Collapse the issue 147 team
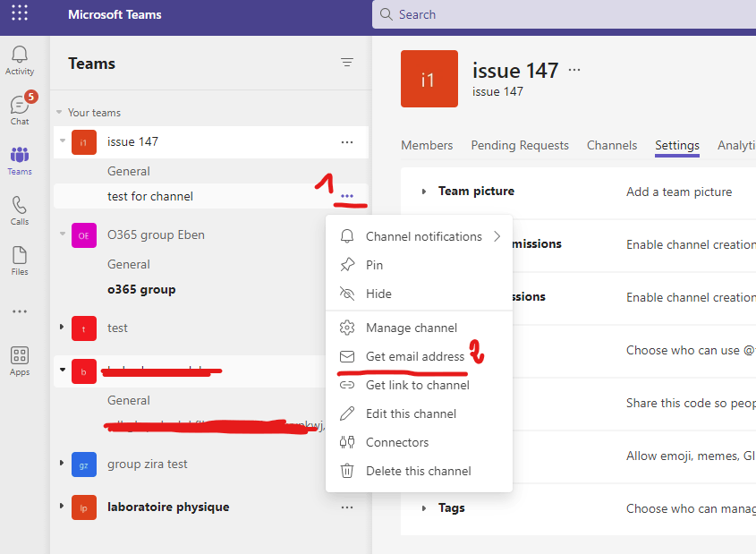756x554 pixels. click(61, 141)
